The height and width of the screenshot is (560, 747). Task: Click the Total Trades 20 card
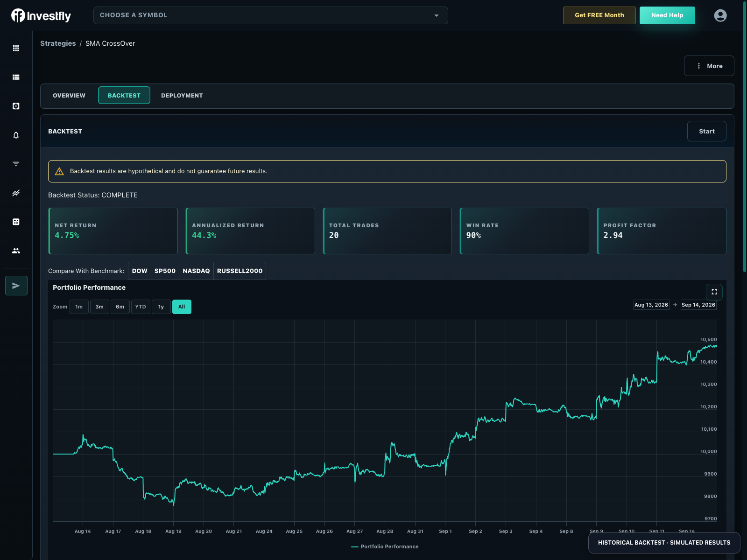[388, 231]
